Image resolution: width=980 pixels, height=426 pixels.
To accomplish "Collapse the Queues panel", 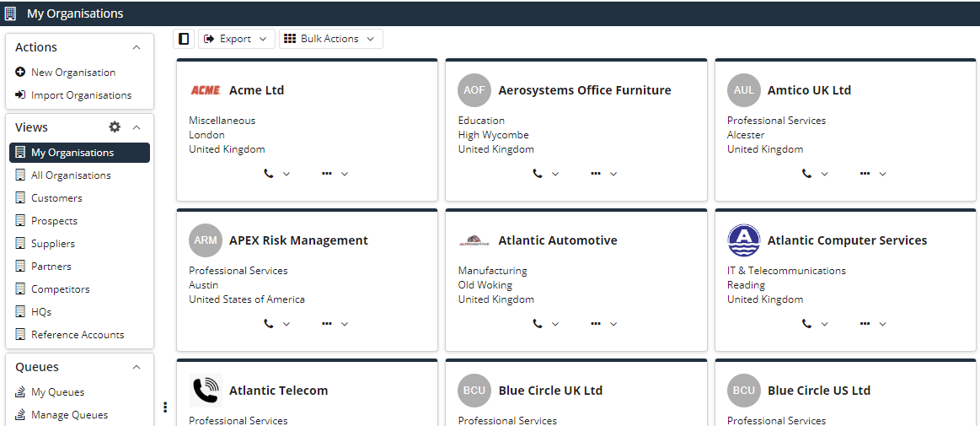I will pyautogui.click(x=137, y=367).
